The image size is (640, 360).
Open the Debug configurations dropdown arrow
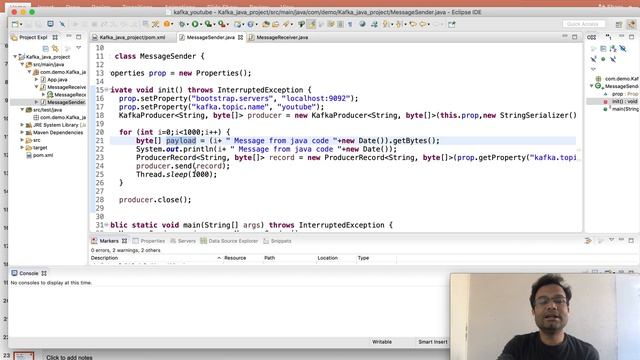tap(188, 24)
